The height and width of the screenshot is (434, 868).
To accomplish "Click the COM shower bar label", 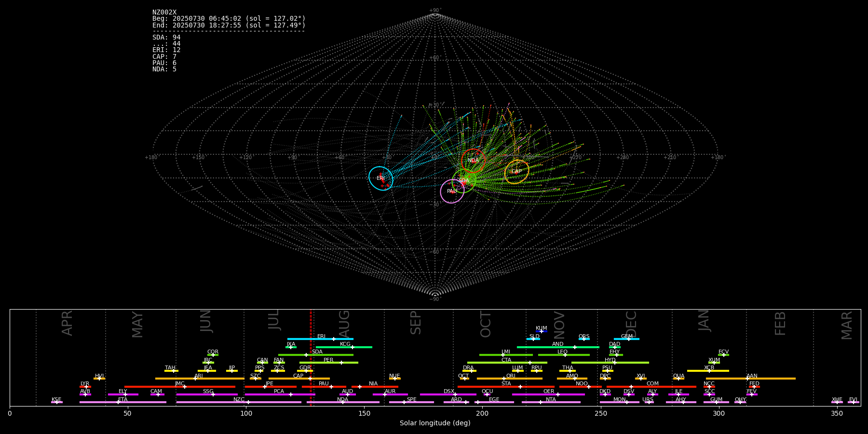I will [x=653, y=384].
